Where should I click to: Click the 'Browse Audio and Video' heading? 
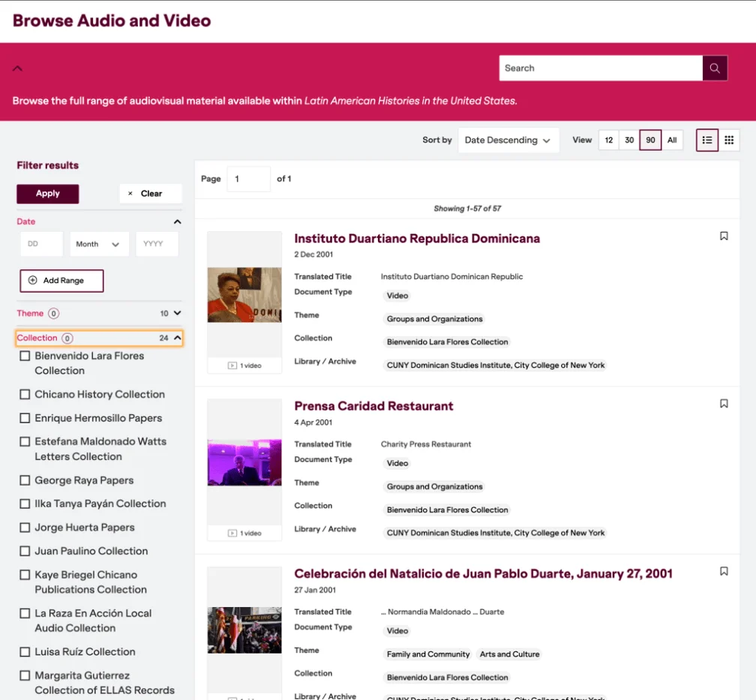click(112, 21)
